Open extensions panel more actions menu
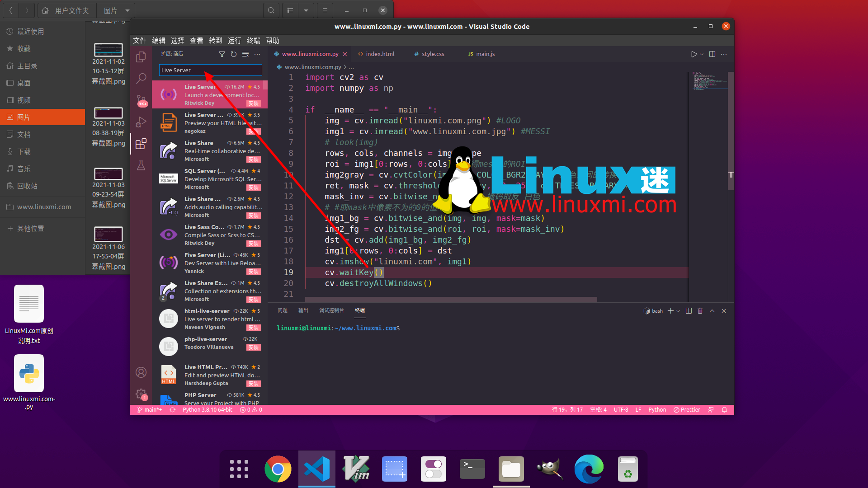 (x=257, y=54)
